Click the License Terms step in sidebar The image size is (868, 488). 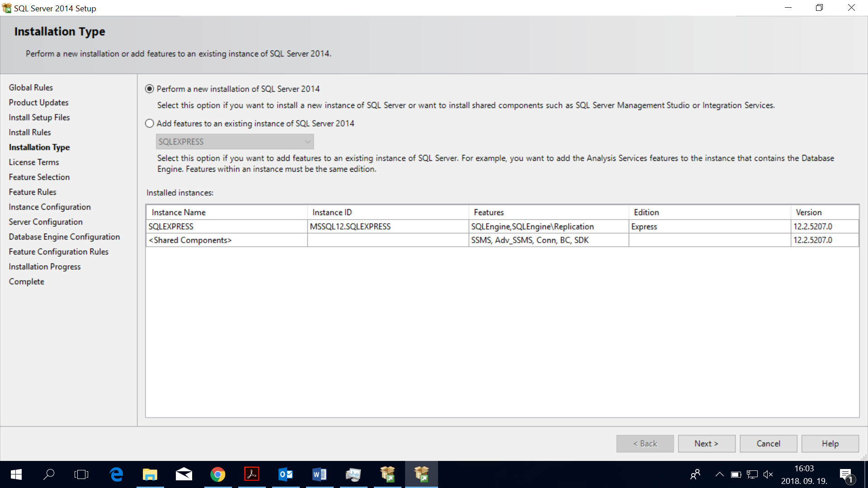point(34,162)
